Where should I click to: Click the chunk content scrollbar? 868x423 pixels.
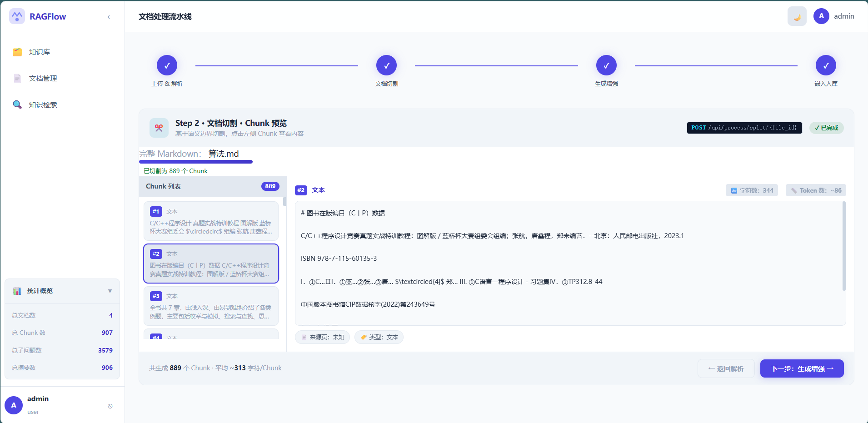pyautogui.click(x=844, y=246)
